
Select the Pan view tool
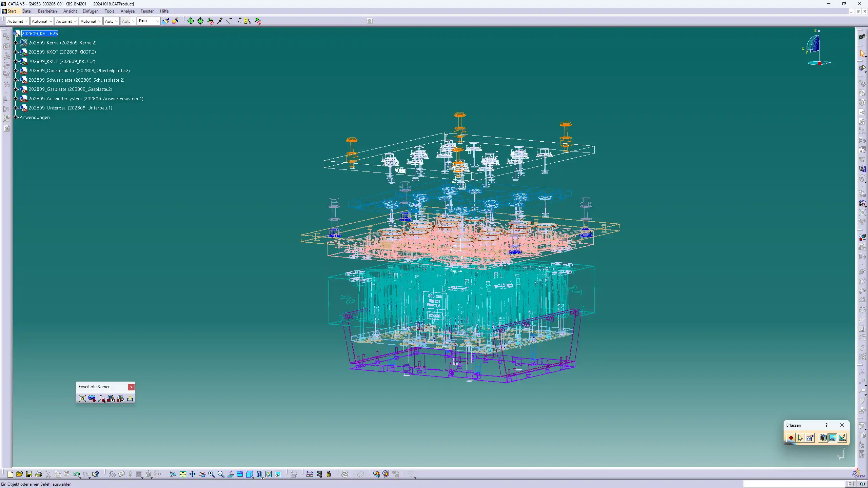(192, 474)
